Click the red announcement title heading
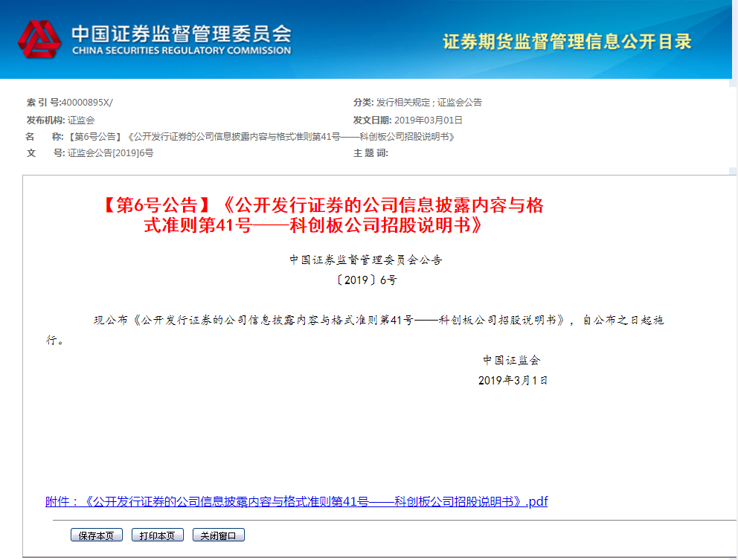Screen dimensions: 738x560 (x=322, y=215)
